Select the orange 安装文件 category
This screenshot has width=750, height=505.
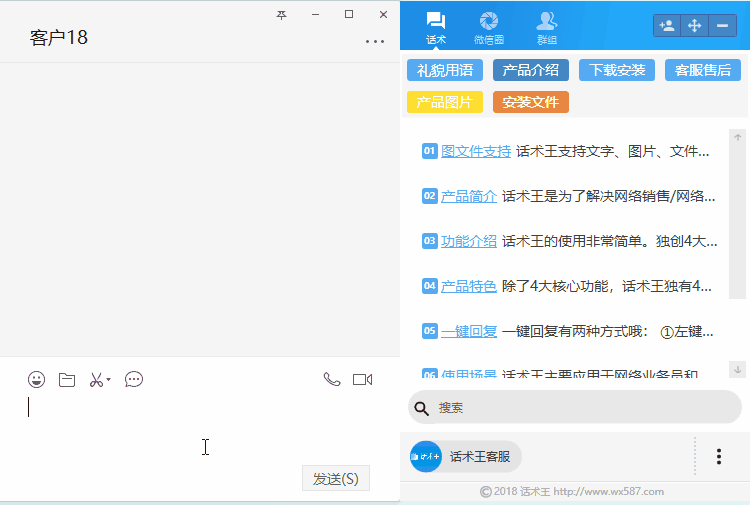coord(531,102)
